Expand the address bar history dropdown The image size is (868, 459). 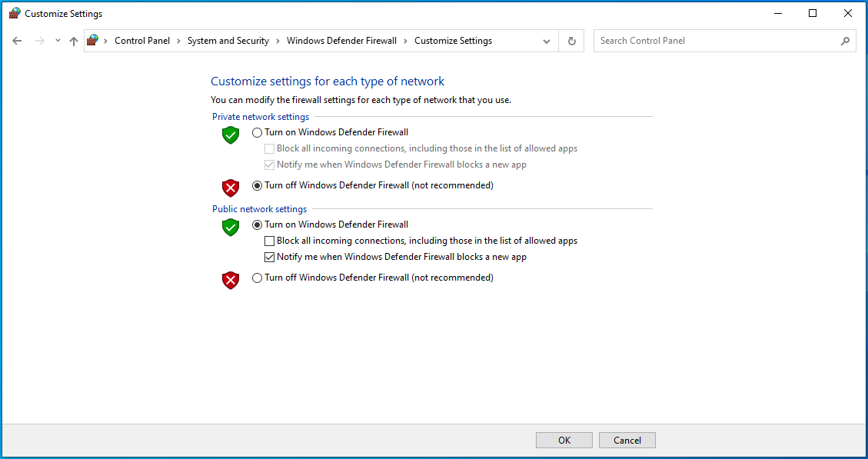click(x=547, y=41)
